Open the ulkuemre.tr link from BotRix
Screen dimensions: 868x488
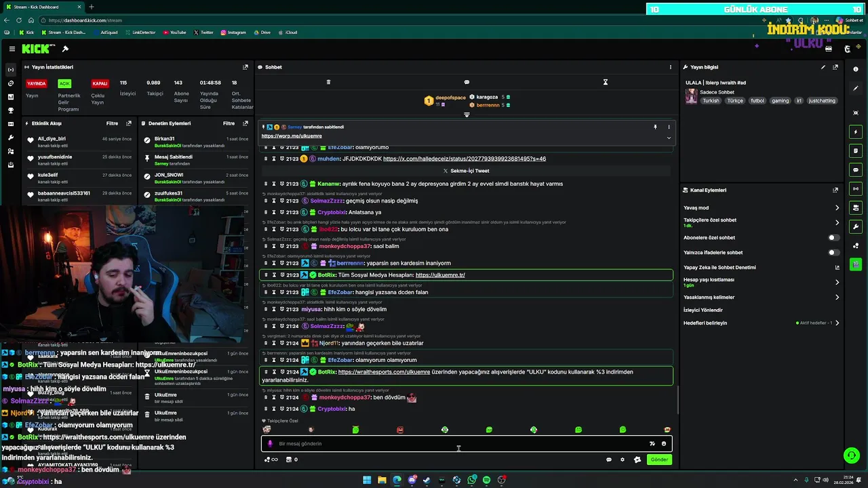(x=440, y=275)
